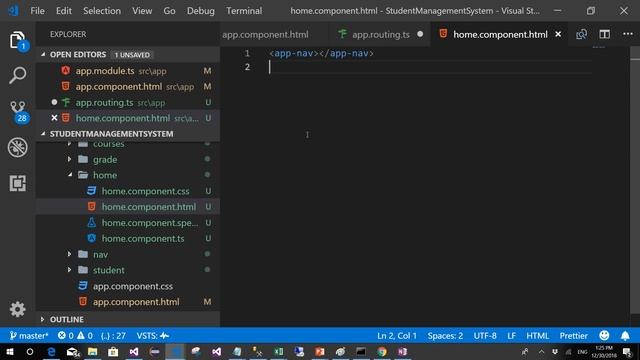
Task: Open PowerPoint from the taskbar
Action: point(320,351)
